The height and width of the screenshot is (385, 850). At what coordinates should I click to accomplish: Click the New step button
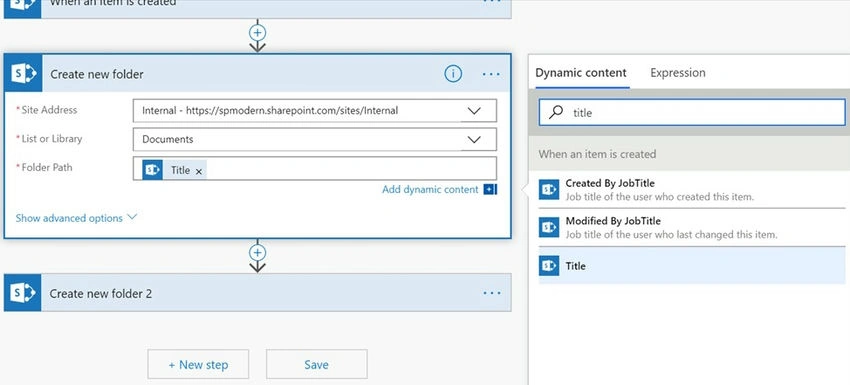tap(198, 364)
